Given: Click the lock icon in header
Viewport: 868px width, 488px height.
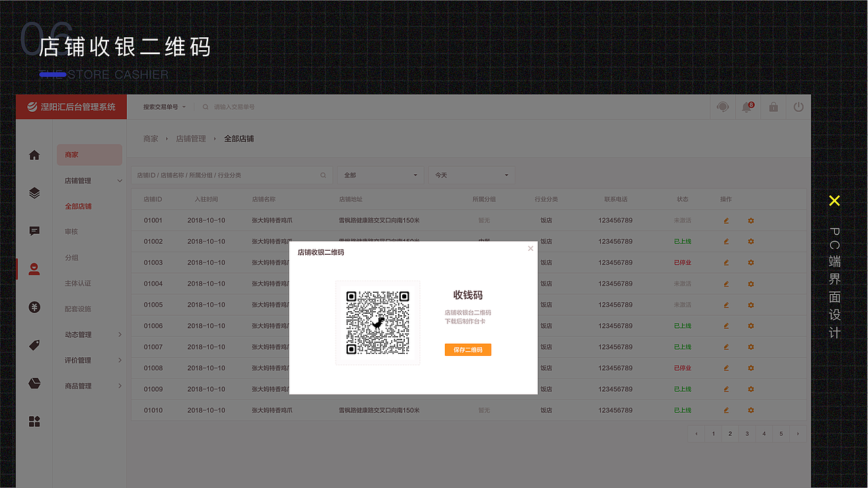Looking at the screenshot, I should [x=773, y=107].
